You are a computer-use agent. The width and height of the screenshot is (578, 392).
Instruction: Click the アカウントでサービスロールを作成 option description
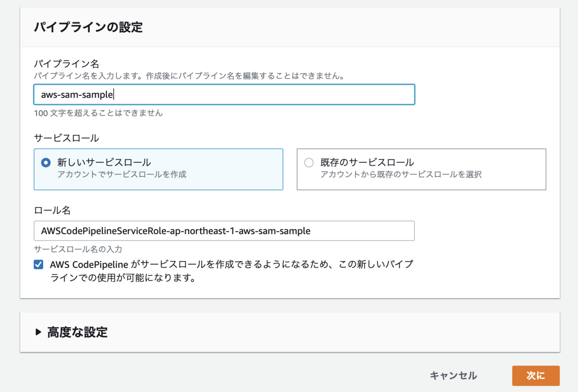click(x=121, y=174)
